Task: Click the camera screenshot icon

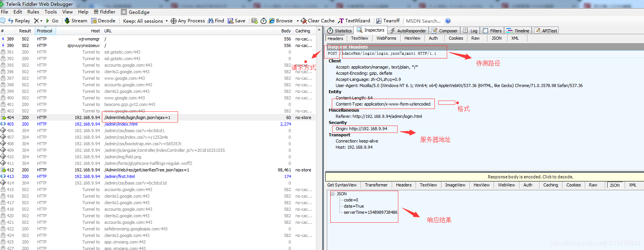Action: click(255, 21)
